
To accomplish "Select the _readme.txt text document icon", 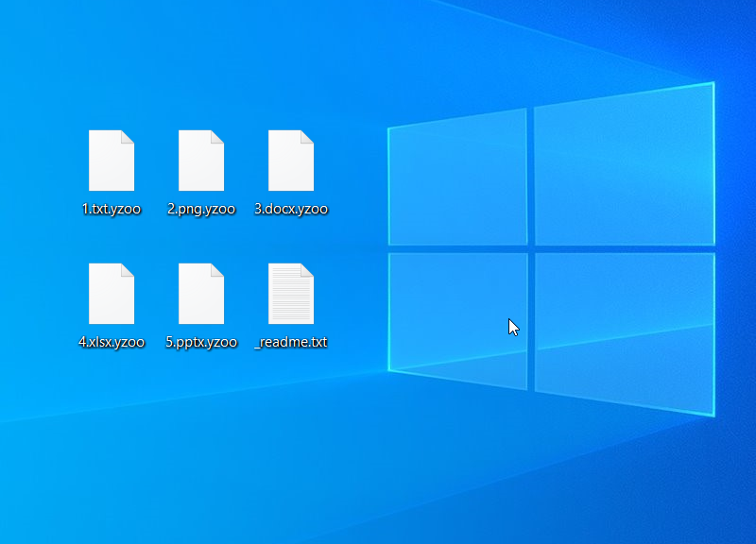I will click(x=291, y=294).
